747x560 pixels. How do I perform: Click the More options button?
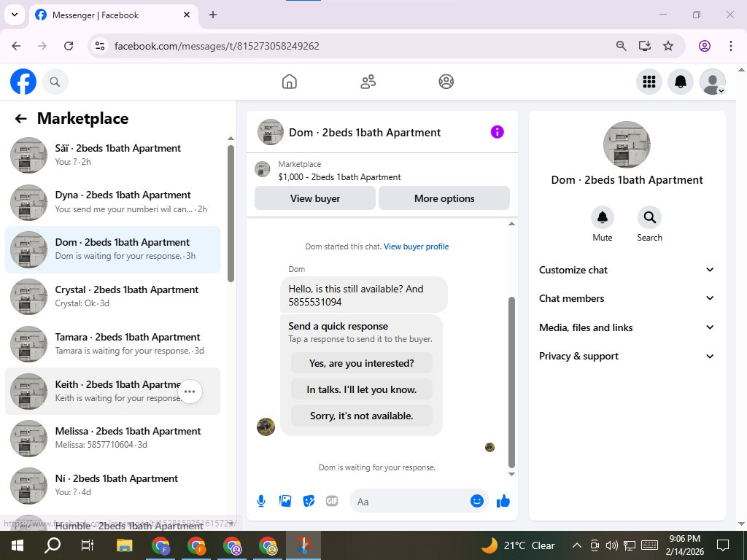(444, 198)
